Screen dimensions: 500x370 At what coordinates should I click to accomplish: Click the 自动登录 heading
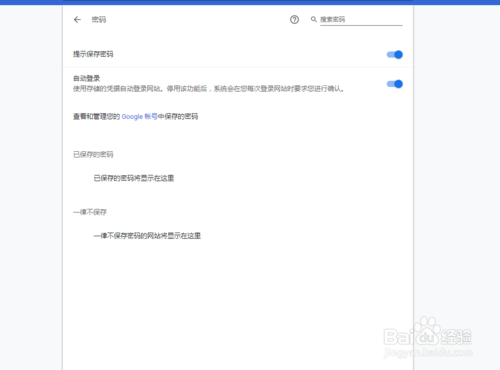coord(87,78)
